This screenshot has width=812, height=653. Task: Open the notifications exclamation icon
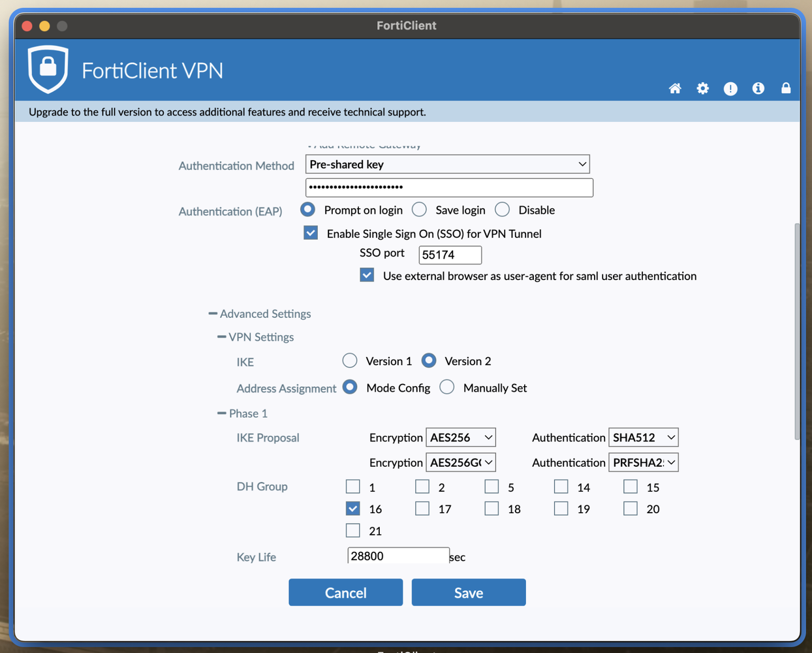[x=730, y=88]
